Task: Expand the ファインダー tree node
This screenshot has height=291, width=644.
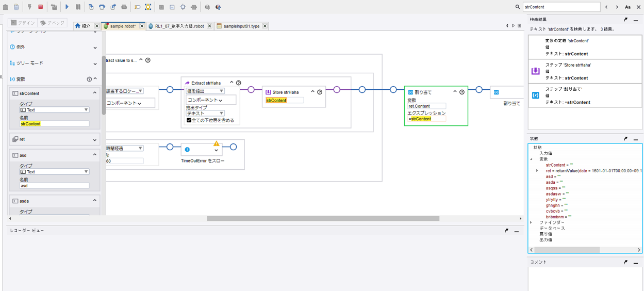Action: click(x=532, y=222)
